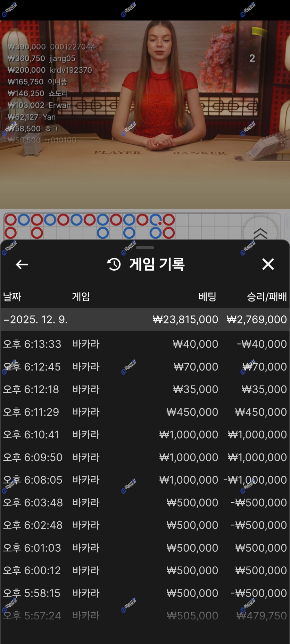View the 6:03:48 ₩500,000 round
Image resolution: width=290 pixels, height=644 pixels.
coord(145,502)
